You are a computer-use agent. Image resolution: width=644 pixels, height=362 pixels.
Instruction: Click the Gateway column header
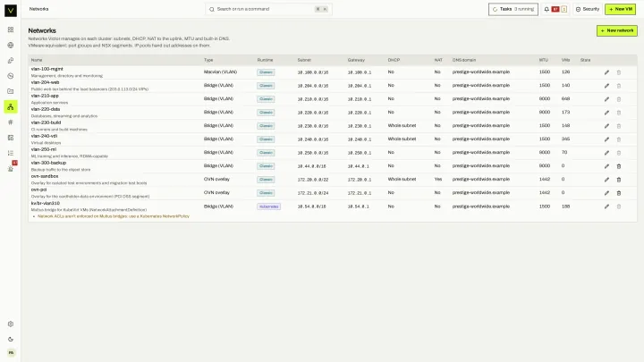pyautogui.click(x=356, y=60)
